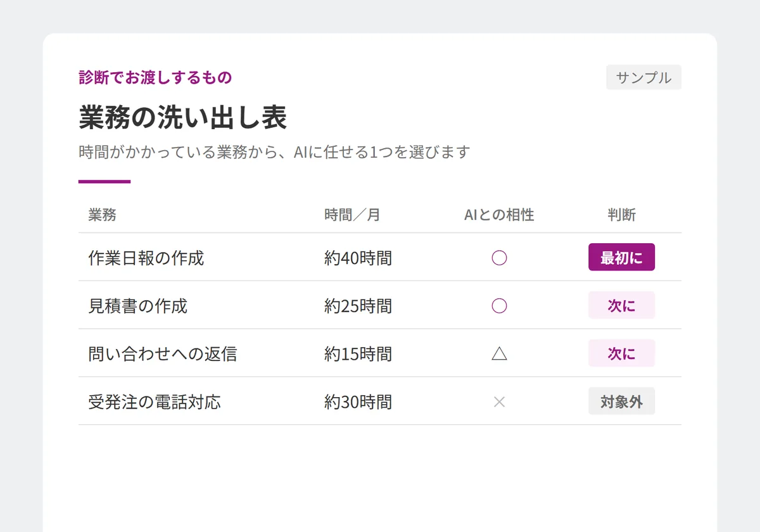The height and width of the screenshot is (532, 760).
Task: Click the 約25時間 value
Action: click(358, 306)
